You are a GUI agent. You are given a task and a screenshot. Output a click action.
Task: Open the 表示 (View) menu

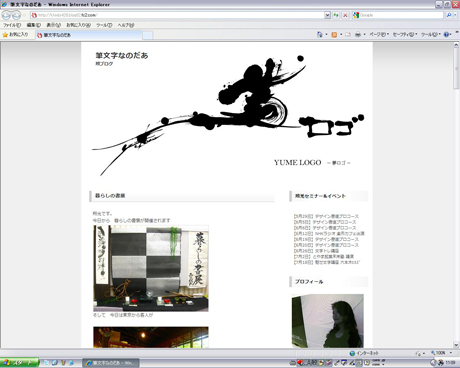[53, 25]
